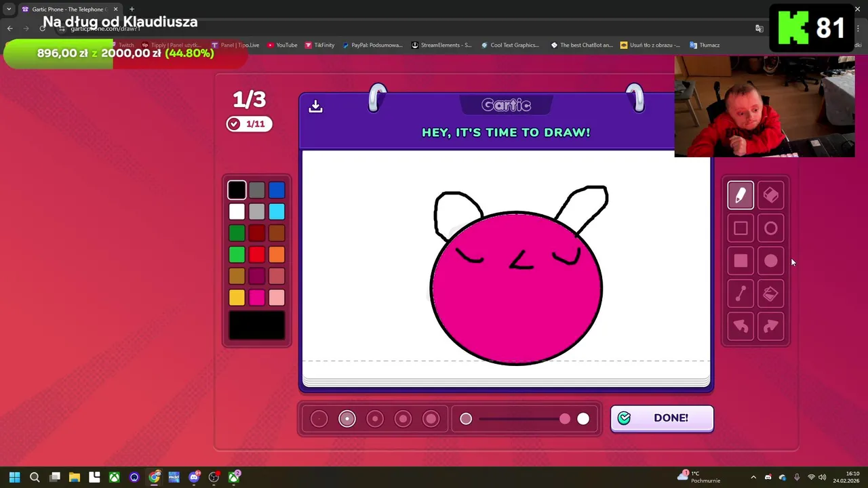
Task: Open the large current-color picker box
Action: coord(256,325)
